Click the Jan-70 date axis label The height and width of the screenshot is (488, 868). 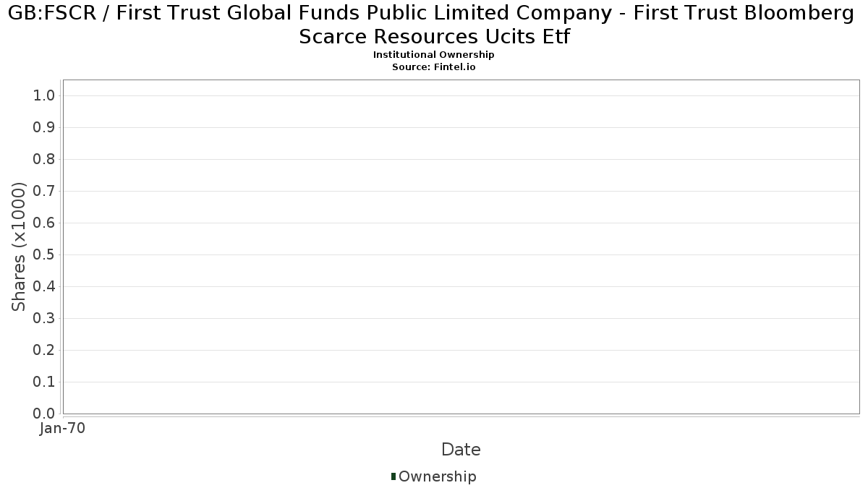(63, 428)
